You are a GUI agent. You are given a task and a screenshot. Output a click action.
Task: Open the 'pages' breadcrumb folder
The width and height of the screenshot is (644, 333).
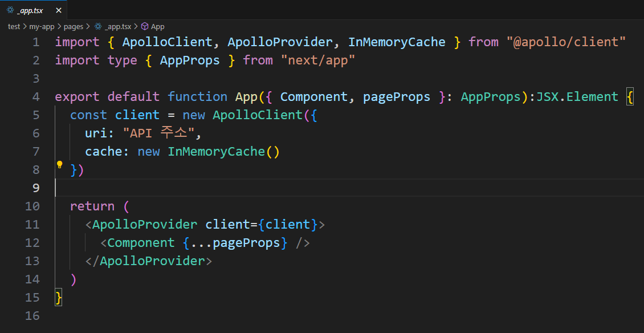74,27
